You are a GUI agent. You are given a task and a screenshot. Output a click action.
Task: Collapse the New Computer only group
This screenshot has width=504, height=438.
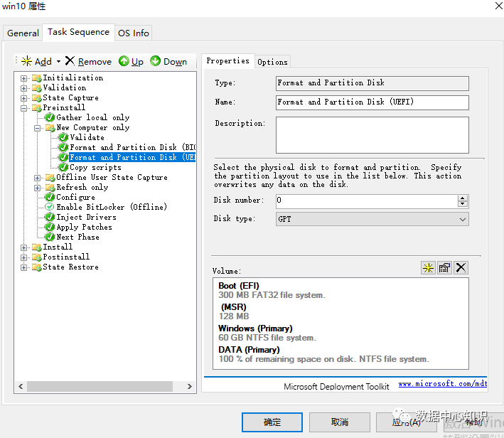click(37, 128)
